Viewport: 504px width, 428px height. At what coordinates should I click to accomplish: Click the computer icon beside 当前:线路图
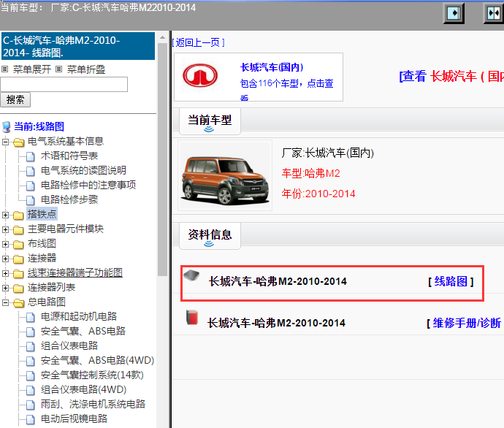click(6, 126)
